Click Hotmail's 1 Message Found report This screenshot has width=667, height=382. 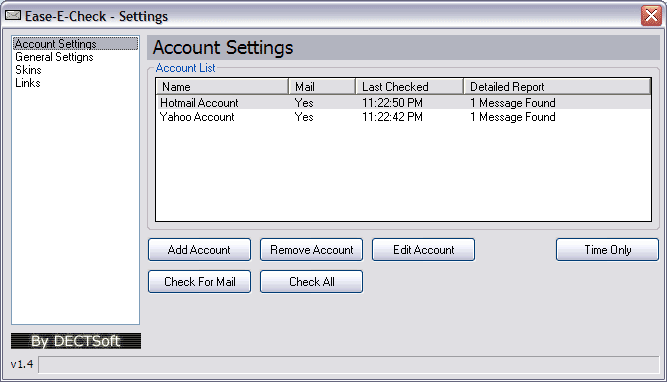click(x=513, y=103)
